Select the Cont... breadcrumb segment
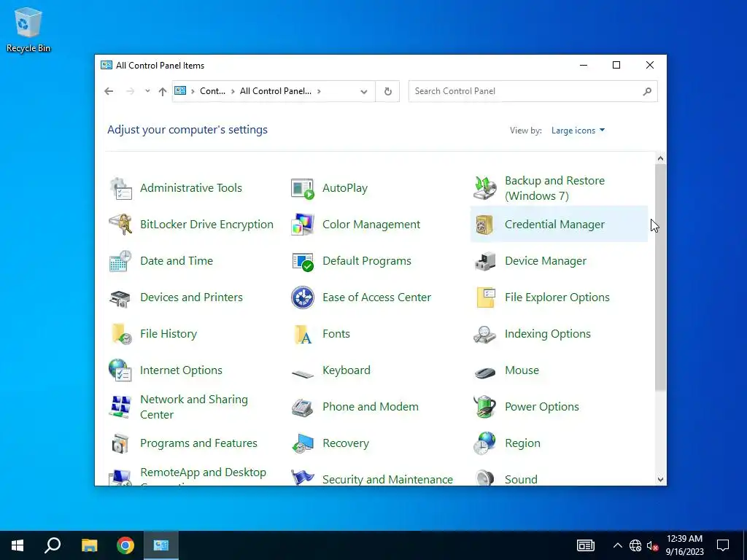 (212, 91)
